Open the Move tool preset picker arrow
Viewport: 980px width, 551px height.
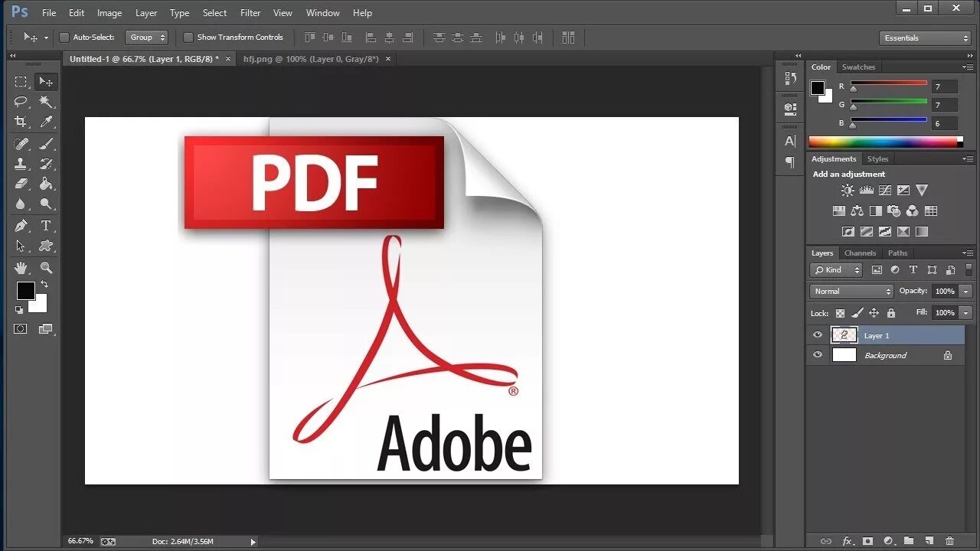(x=46, y=37)
